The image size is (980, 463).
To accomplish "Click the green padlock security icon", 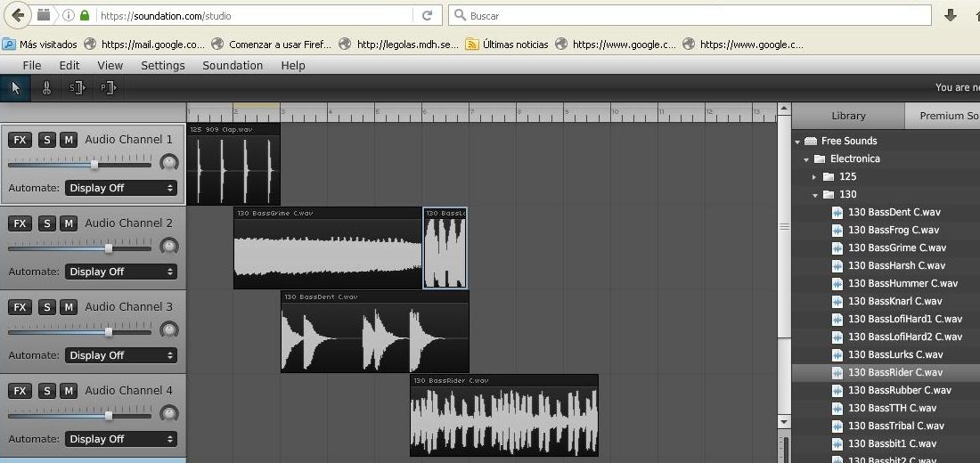I will click(x=85, y=16).
